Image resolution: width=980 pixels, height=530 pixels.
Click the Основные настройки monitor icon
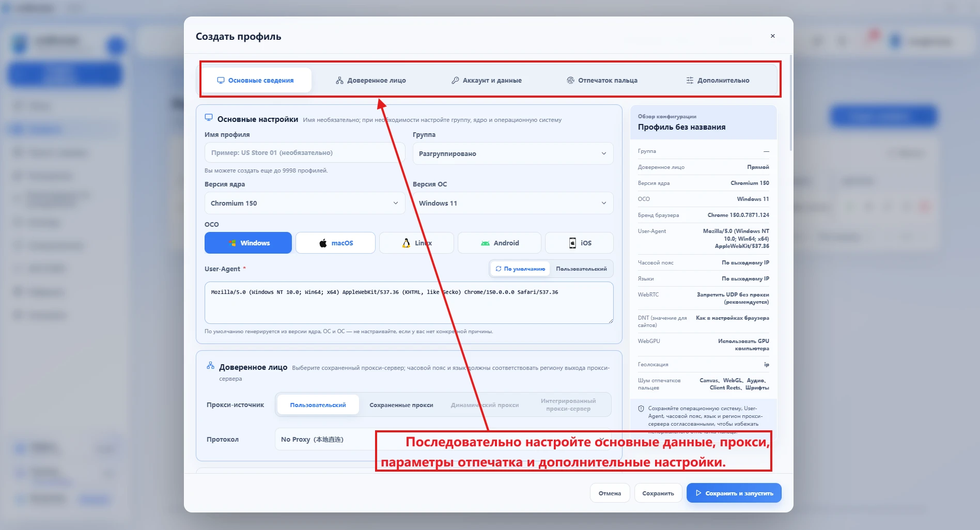209,118
